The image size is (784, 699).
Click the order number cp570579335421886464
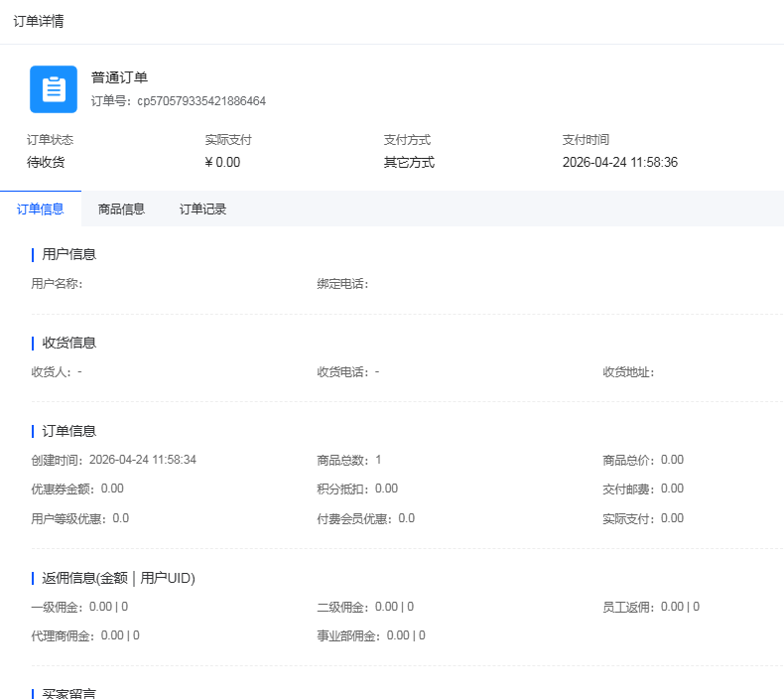click(x=201, y=101)
